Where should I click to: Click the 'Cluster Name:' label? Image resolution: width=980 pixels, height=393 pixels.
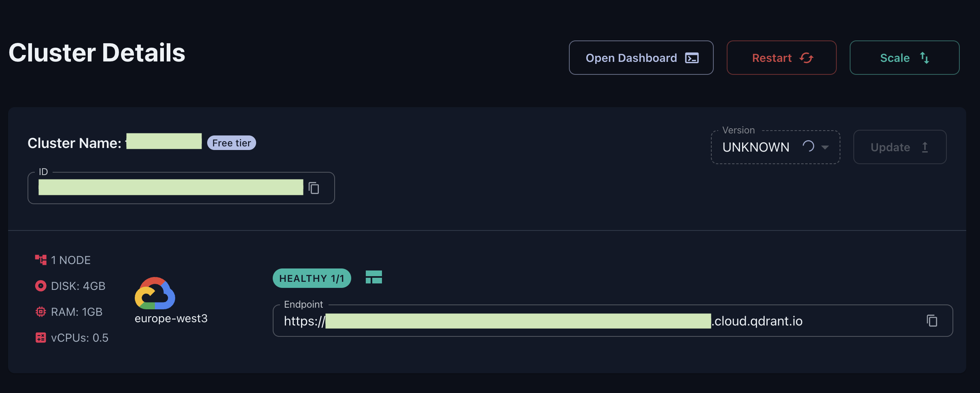point(74,143)
